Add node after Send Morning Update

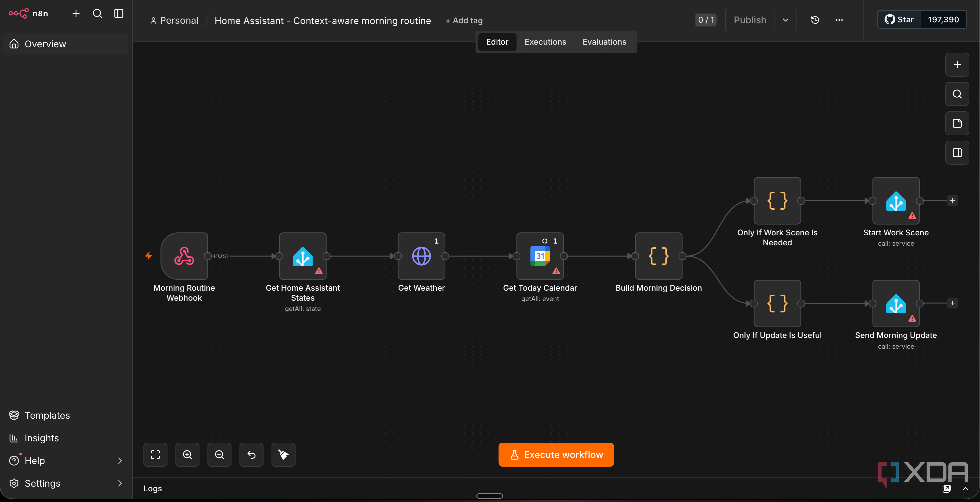tap(952, 303)
